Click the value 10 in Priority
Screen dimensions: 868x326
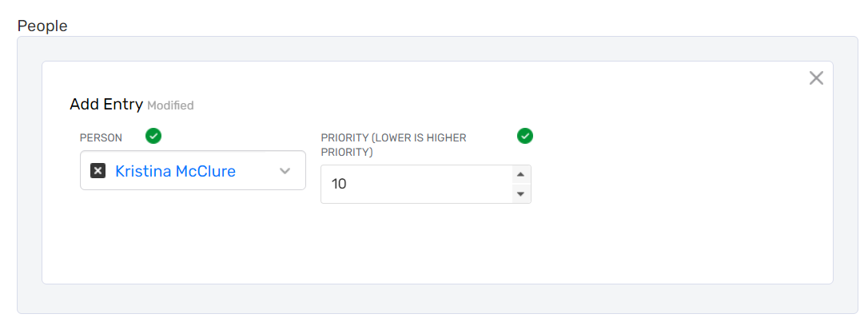(339, 185)
